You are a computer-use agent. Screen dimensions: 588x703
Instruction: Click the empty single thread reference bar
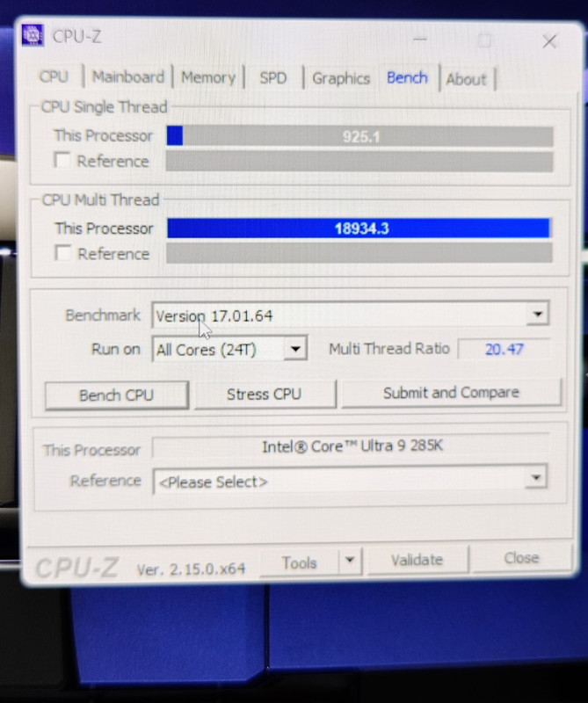tap(359, 162)
